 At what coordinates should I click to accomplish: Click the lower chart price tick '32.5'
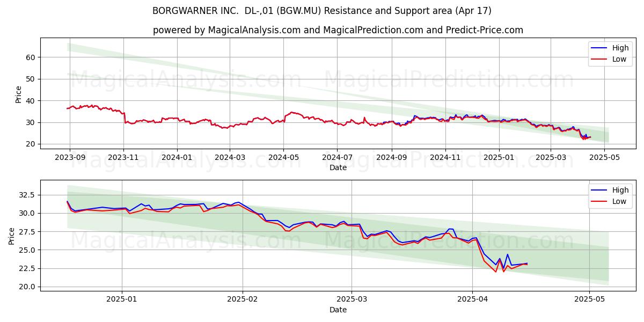(x=26, y=195)
